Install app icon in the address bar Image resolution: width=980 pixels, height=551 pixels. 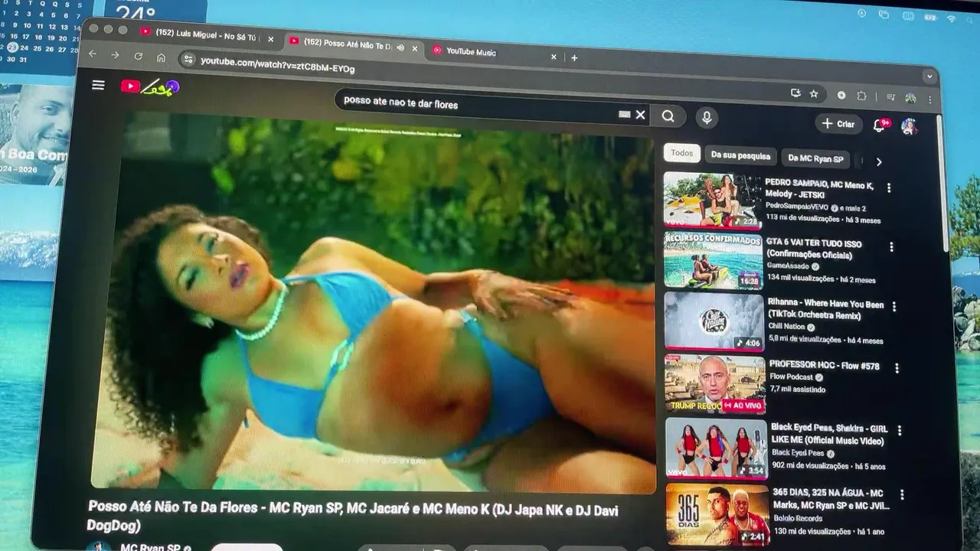coord(795,93)
